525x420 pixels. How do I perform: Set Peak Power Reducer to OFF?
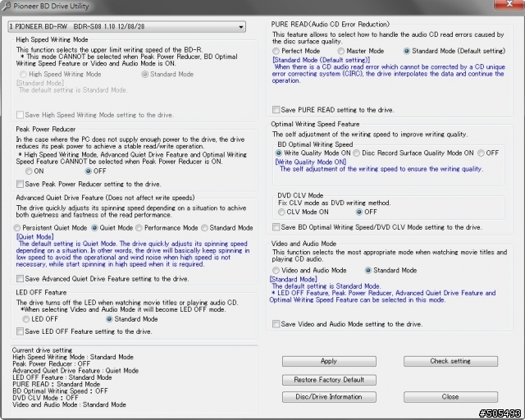pyautogui.click(x=88, y=171)
